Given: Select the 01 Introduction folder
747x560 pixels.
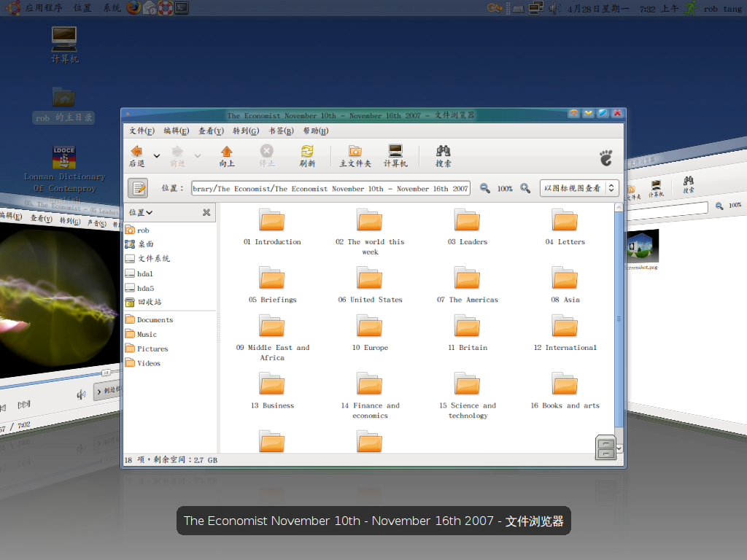Looking at the screenshot, I should [x=272, y=227].
